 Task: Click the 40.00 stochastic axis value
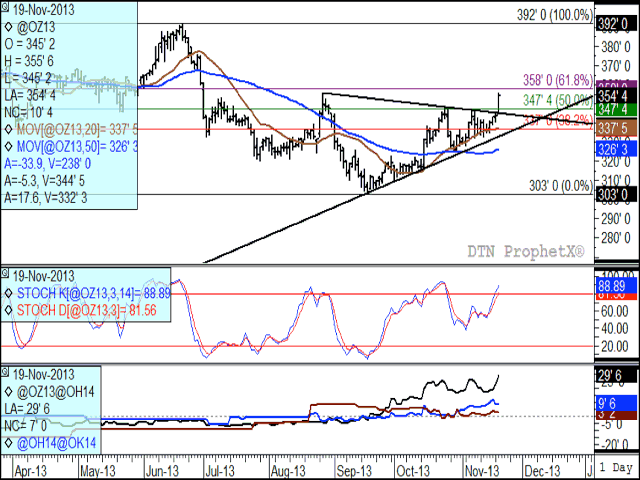[x=614, y=328]
